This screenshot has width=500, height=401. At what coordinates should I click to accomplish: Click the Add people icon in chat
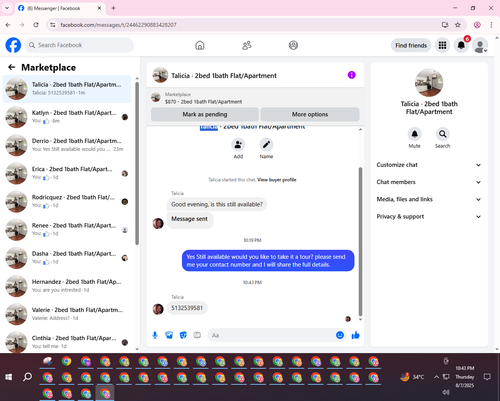238,145
